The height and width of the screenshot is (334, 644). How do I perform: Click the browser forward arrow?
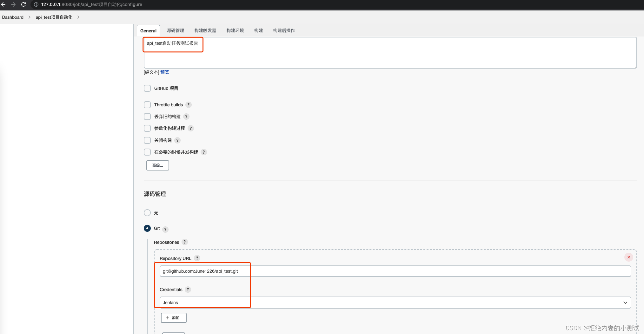point(13,4)
